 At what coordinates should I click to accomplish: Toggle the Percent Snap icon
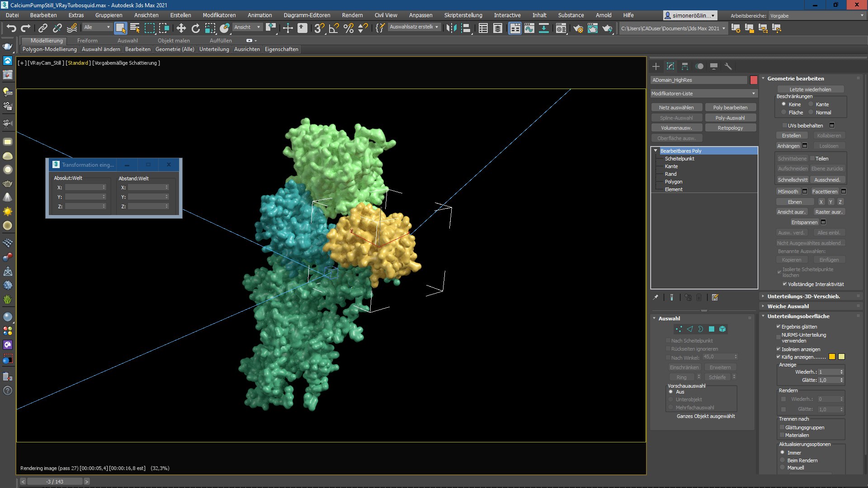point(349,28)
